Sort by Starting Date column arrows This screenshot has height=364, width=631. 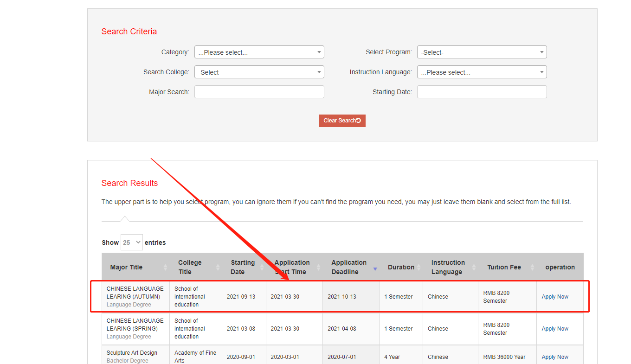(x=262, y=268)
